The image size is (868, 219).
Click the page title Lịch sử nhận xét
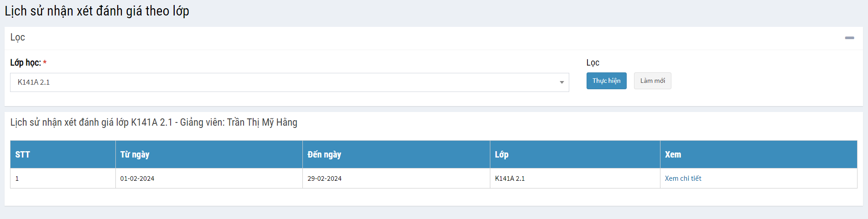97,11
